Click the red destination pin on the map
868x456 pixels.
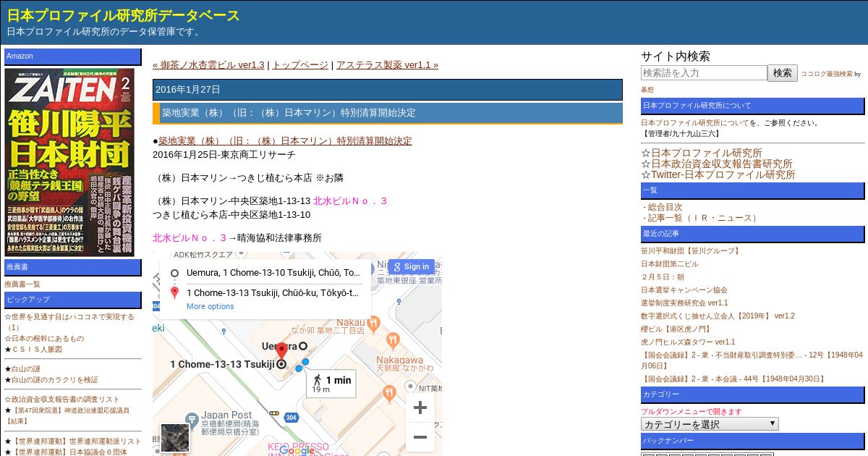(282, 351)
